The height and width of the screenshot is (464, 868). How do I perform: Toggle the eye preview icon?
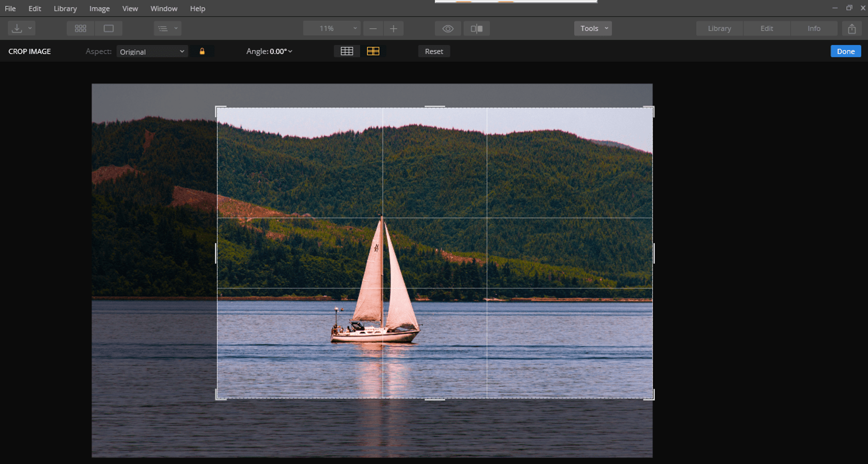pos(448,28)
